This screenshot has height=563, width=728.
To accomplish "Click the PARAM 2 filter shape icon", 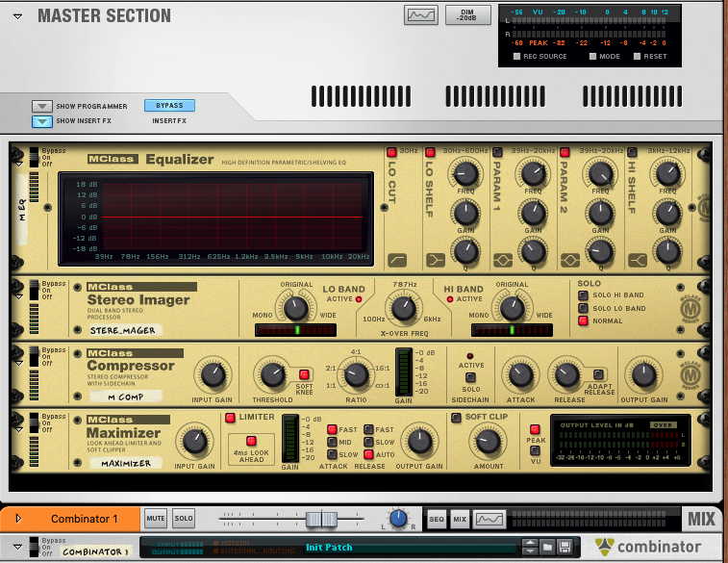I will click(x=570, y=260).
